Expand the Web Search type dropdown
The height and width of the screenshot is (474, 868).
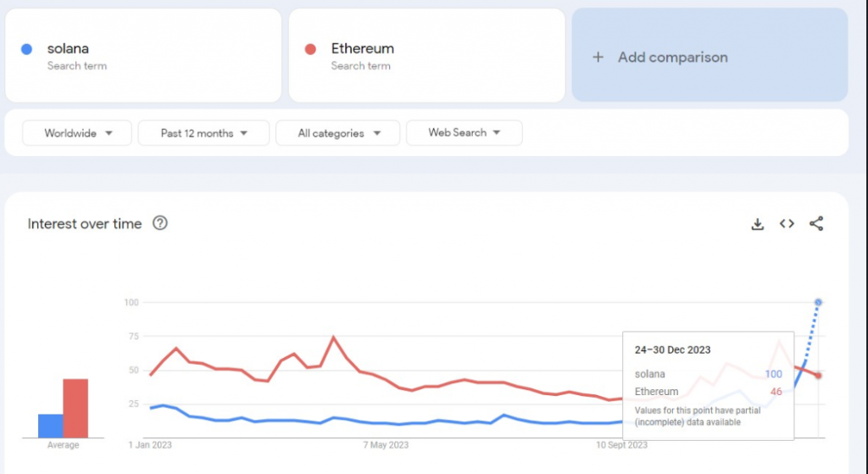[x=464, y=133]
